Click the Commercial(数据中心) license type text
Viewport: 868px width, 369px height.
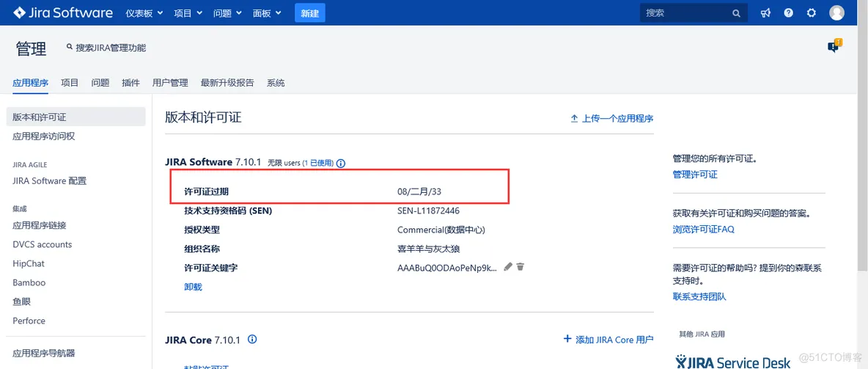[x=441, y=230]
